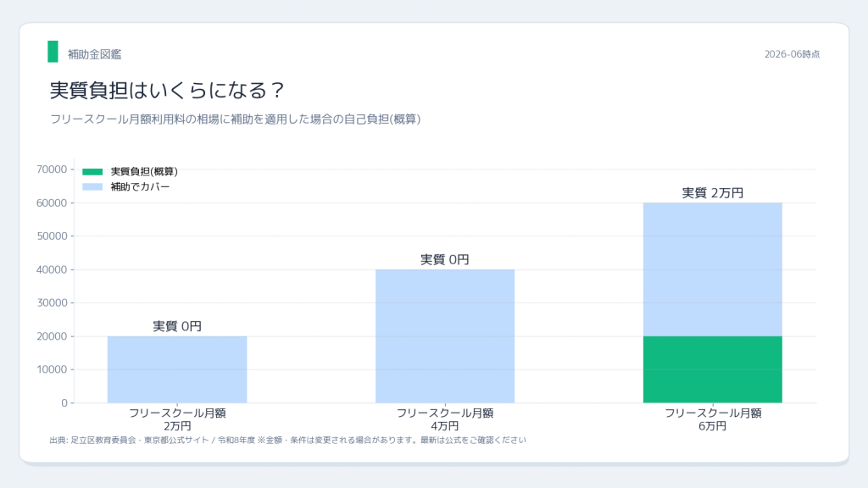Click the 60000 y-axis tick label

click(x=52, y=203)
